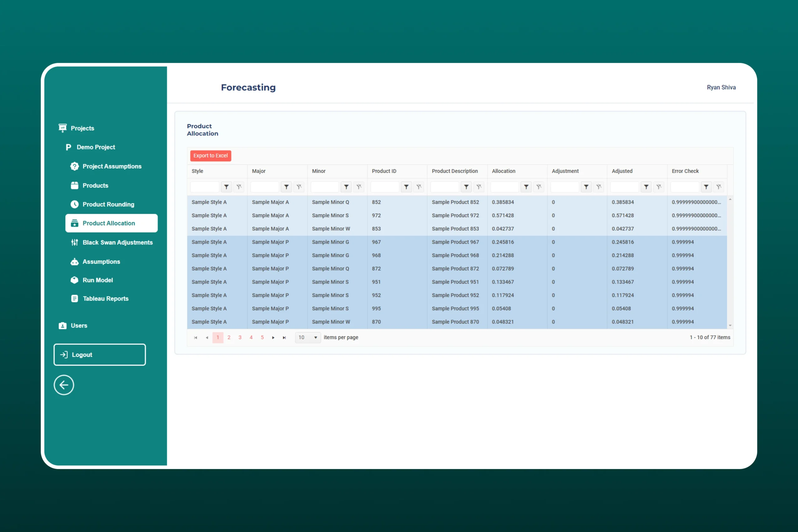Image resolution: width=798 pixels, height=532 pixels.
Task: Click the Adjusted column filter funnel
Action: click(646, 187)
